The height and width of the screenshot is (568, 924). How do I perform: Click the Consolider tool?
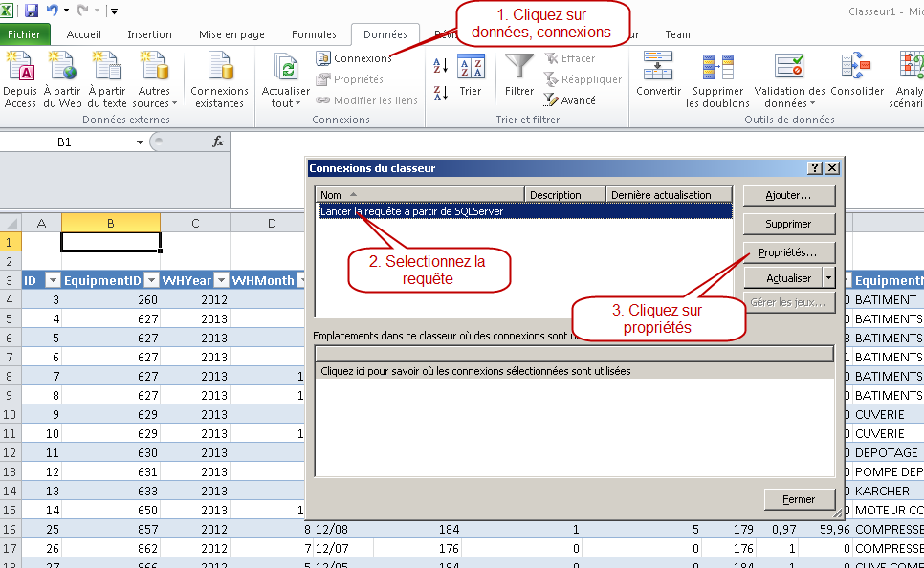pyautogui.click(x=857, y=75)
